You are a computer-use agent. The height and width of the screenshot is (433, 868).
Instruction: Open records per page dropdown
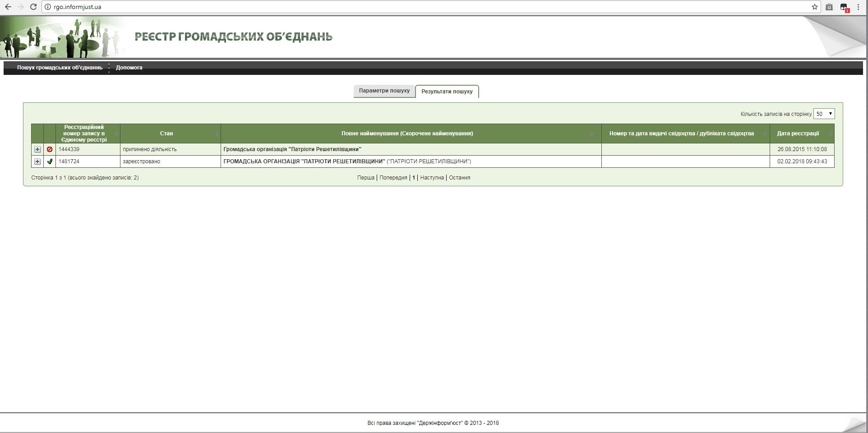coord(823,114)
